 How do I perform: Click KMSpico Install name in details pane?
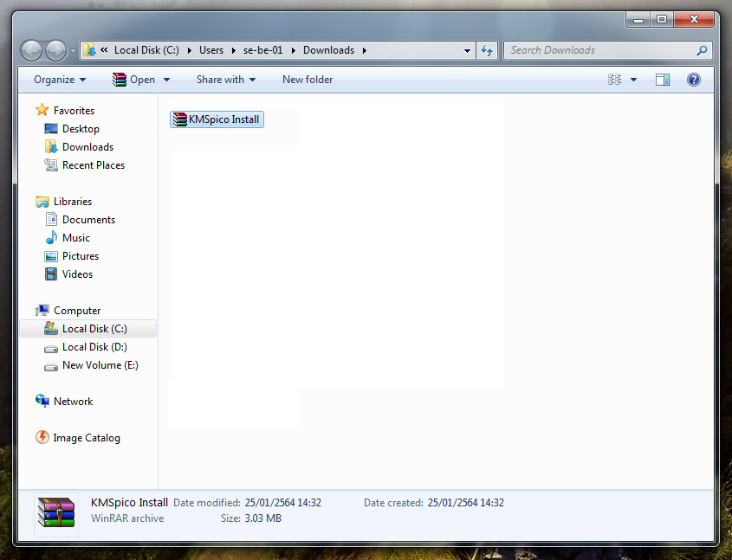pyautogui.click(x=129, y=503)
